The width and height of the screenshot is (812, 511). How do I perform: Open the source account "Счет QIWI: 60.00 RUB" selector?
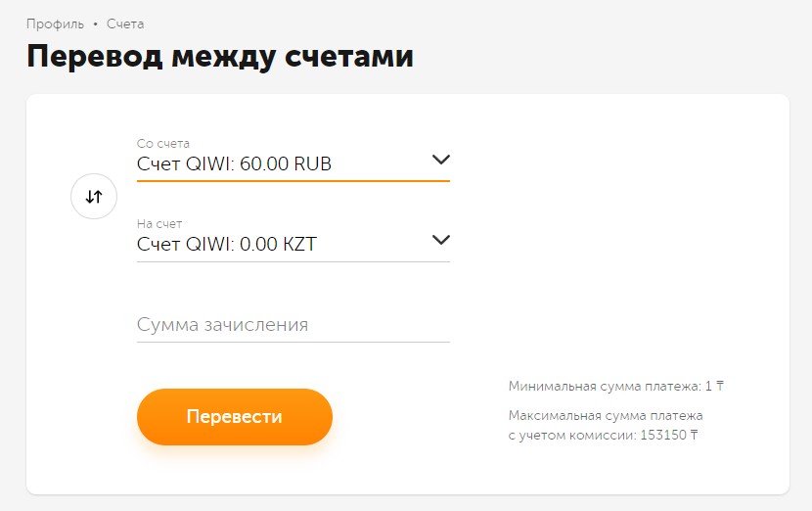(x=235, y=163)
